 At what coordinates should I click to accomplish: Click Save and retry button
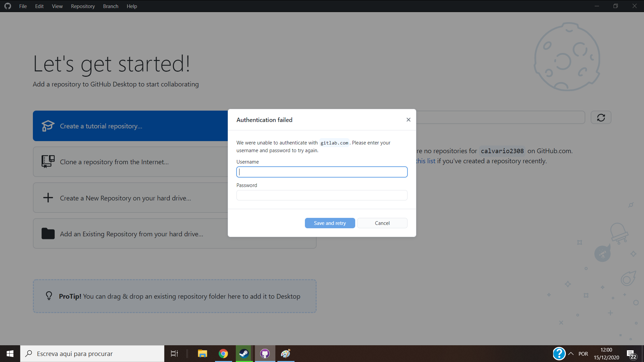330,223
